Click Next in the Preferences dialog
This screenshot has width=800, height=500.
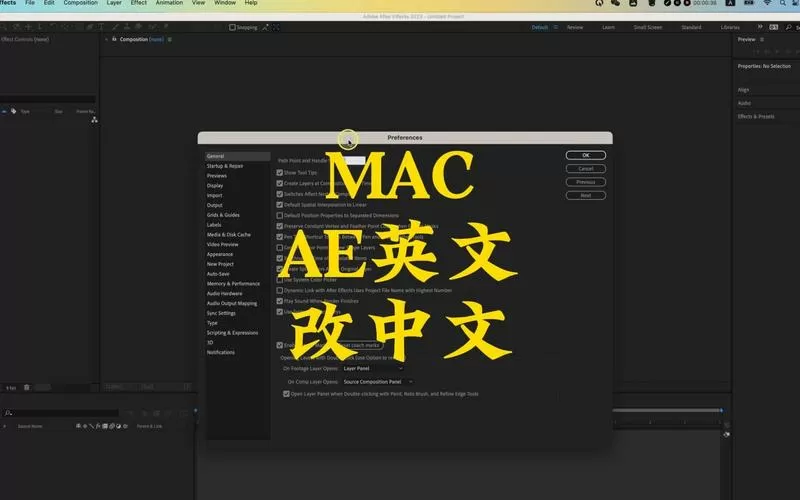(586, 195)
